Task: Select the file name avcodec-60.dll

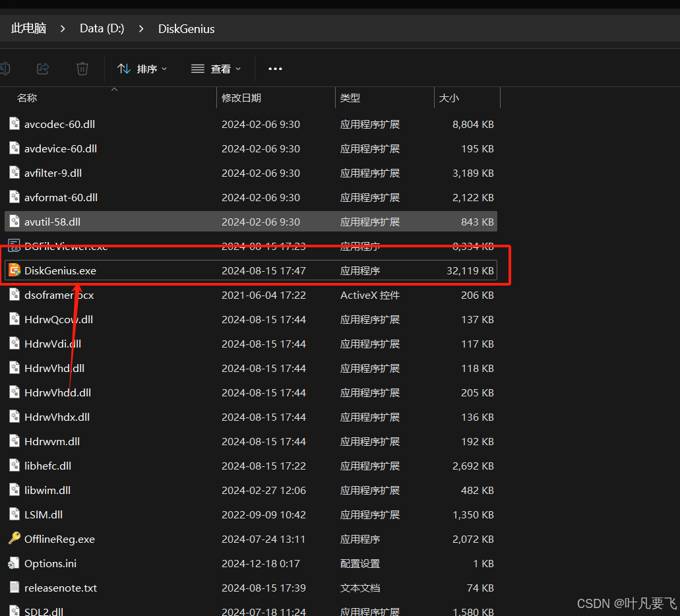Action: [60, 125]
